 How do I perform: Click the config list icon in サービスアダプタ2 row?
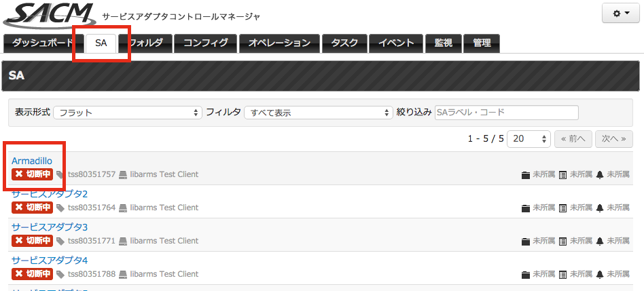[563, 208]
